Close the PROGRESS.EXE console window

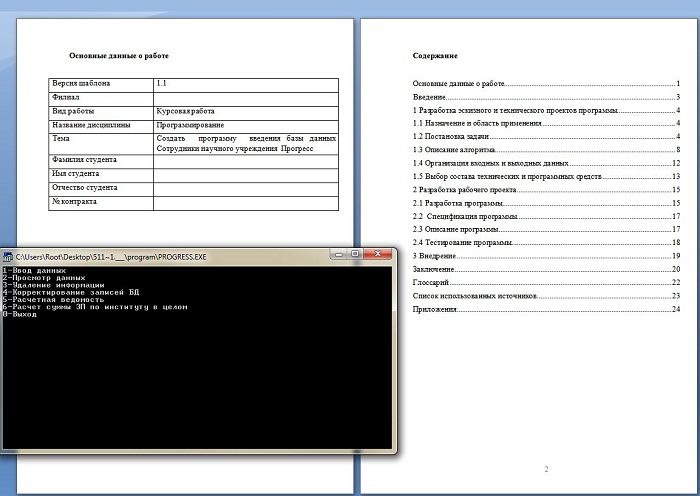click(x=378, y=254)
